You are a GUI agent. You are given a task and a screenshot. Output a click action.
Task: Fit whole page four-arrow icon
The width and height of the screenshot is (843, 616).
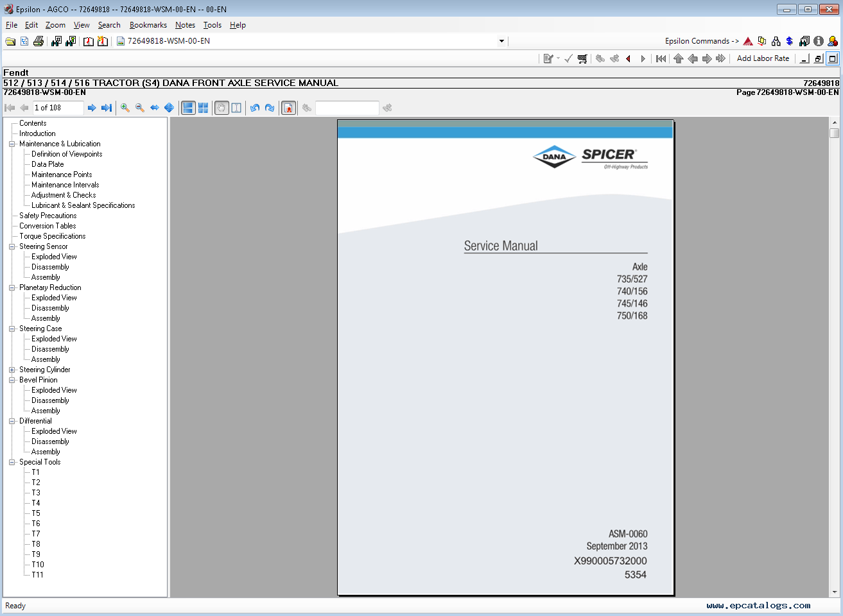(169, 108)
